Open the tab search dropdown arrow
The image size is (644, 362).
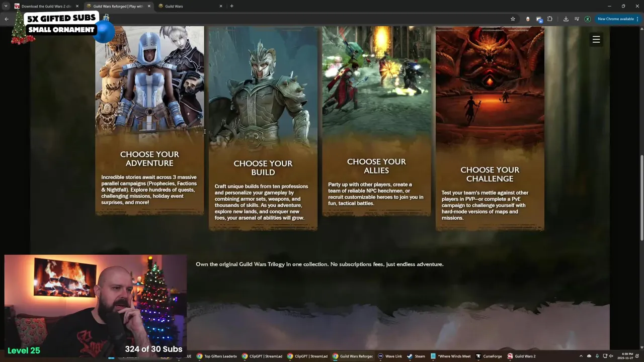pos(6,6)
